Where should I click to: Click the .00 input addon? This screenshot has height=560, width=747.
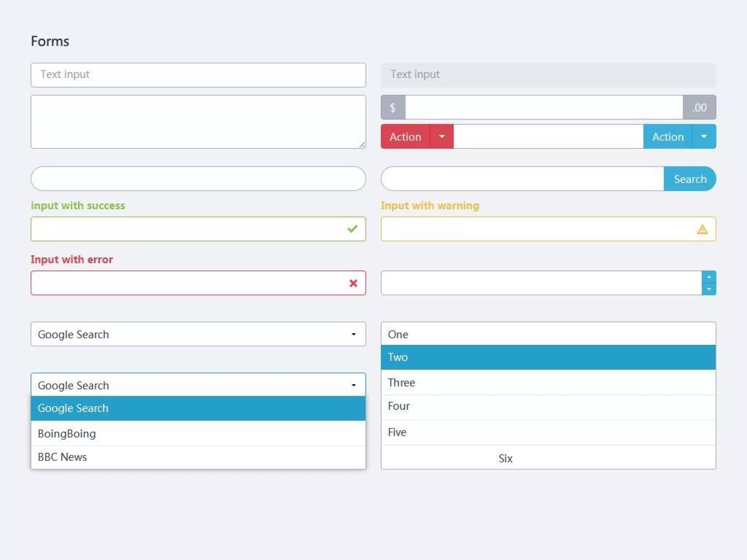coord(699,108)
